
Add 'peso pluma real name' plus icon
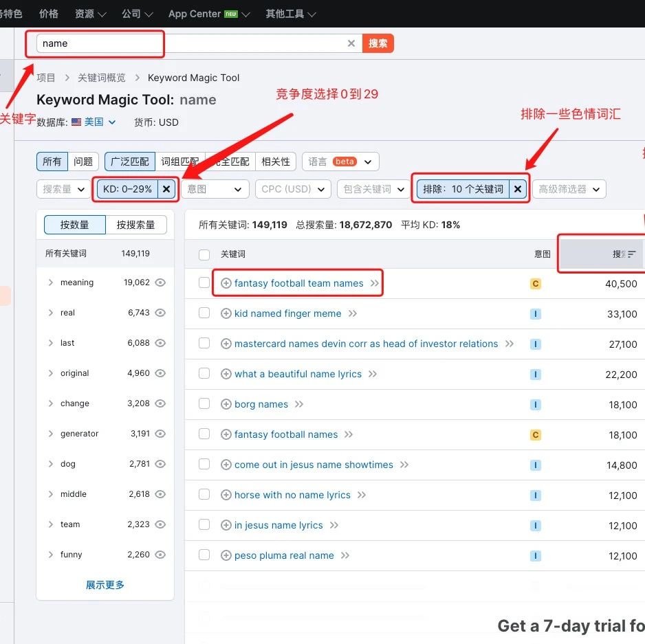tap(226, 555)
